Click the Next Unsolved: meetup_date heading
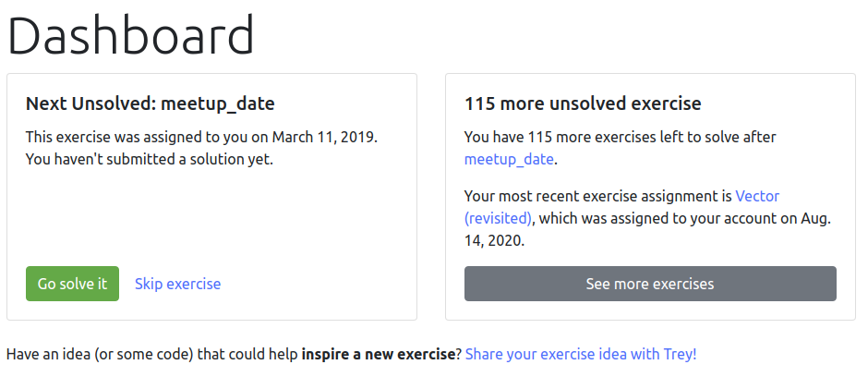 click(150, 103)
